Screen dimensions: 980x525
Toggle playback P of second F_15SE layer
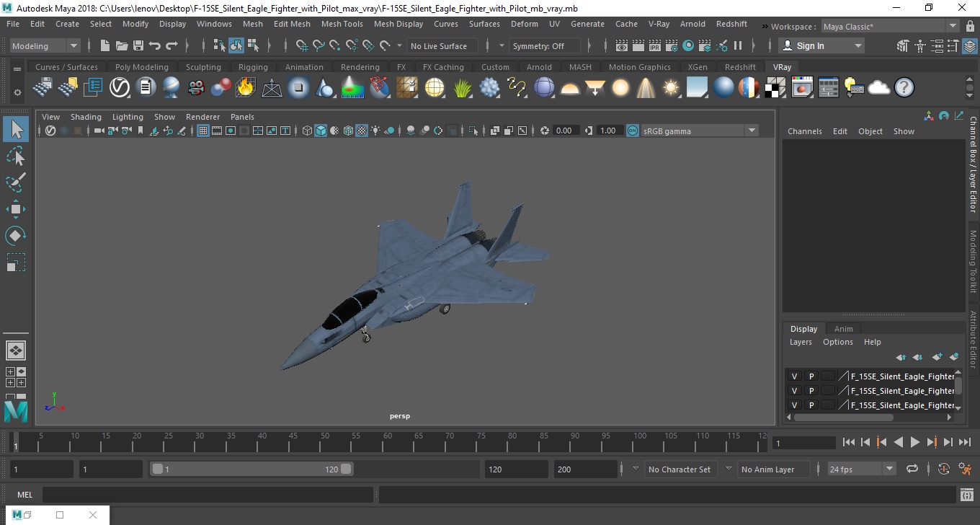click(811, 391)
